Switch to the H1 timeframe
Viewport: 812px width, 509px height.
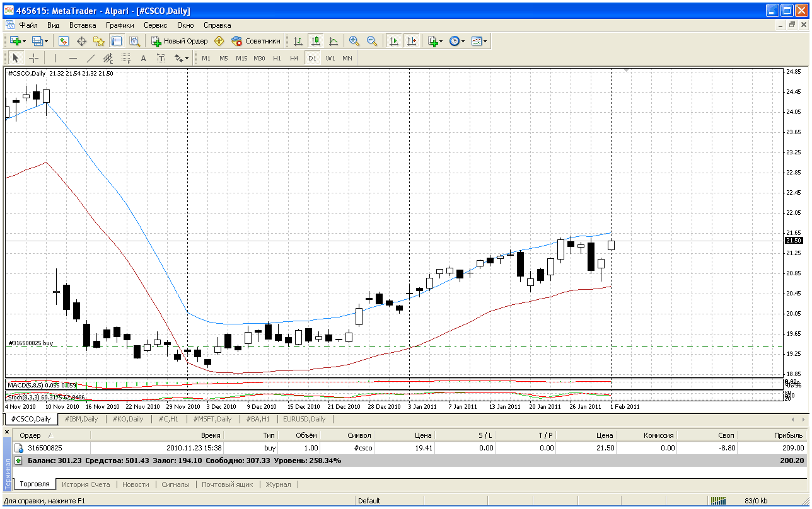click(x=277, y=58)
